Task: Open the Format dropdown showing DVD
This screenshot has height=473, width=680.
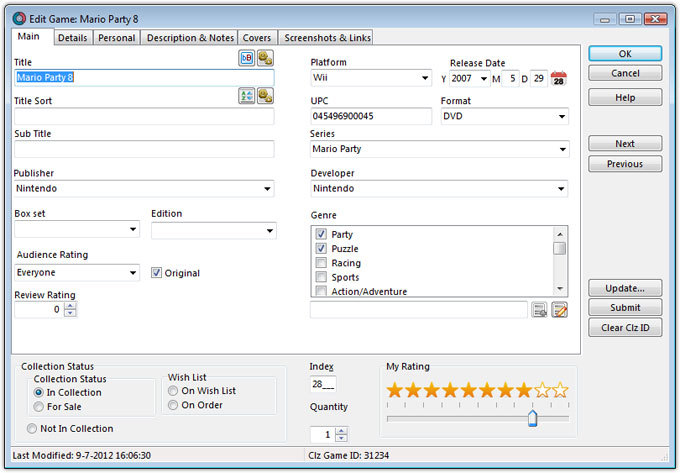Action: 562,116
